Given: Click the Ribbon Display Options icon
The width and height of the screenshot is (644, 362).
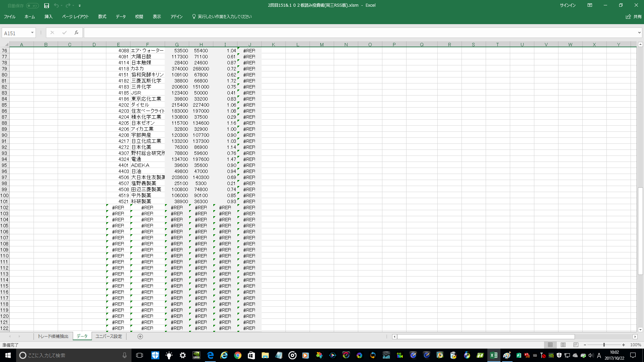Looking at the screenshot, I should tap(590, 5).
